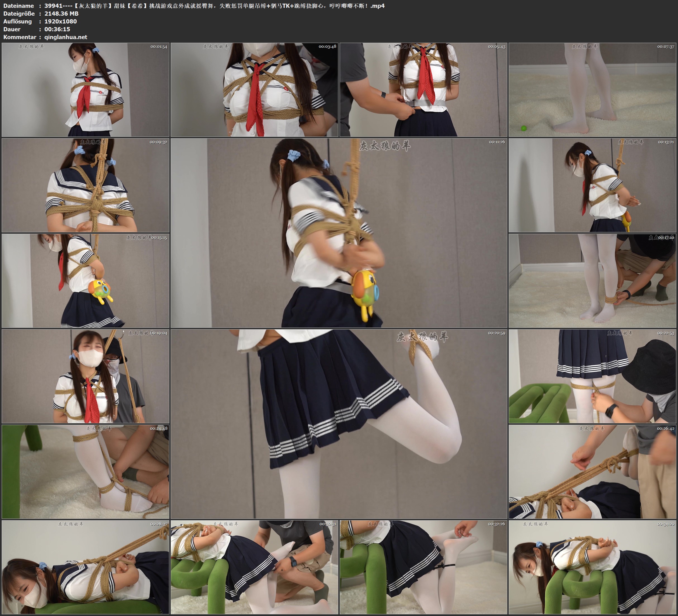This screenshot has width=678, height=616.
Task: Select the frame timestamped 00:15:15
Action: pyautogui.click(x=85, y=281)
